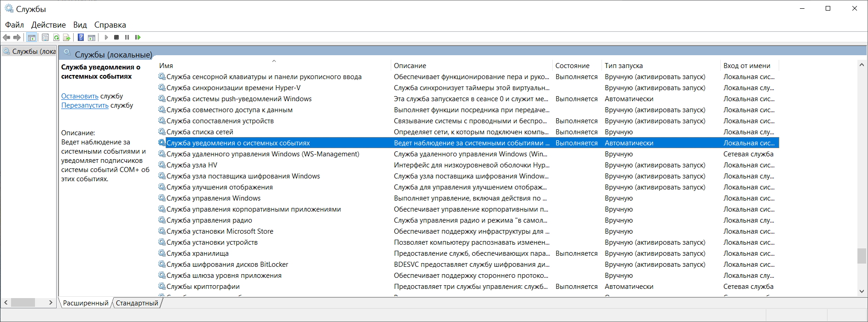Click the Refresh toolbar icon
The width and height of the screenshot is (868, 322).
click(x=56, y=37)
